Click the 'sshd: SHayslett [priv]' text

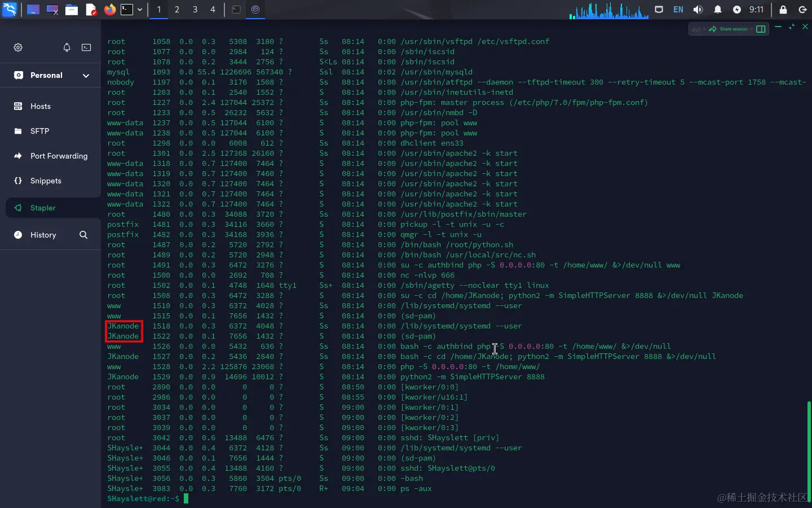450,438
